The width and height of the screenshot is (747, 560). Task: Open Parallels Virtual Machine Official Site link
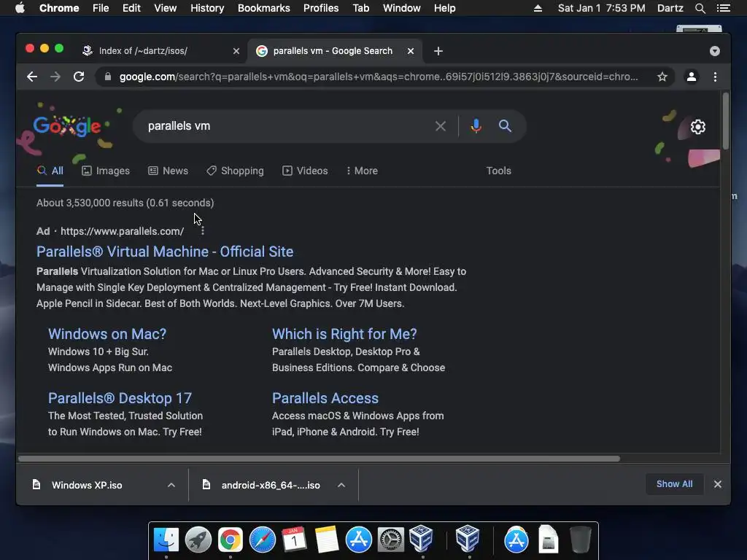(x=165, y=252)
